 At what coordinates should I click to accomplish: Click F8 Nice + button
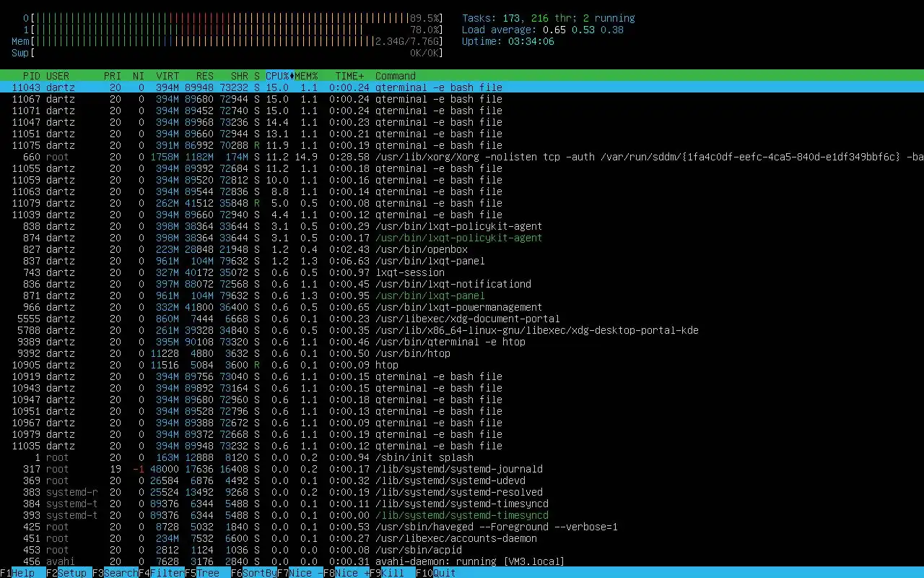tap(346, 573)
